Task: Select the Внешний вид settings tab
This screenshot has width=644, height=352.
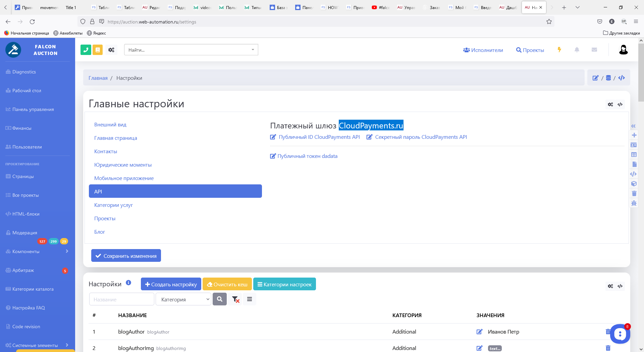Action: 110,125
